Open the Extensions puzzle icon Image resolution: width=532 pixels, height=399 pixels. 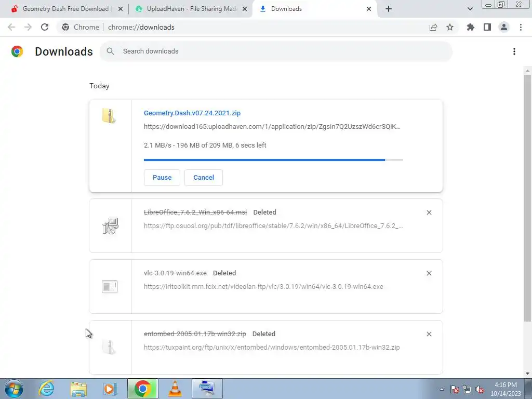[471, 27]
